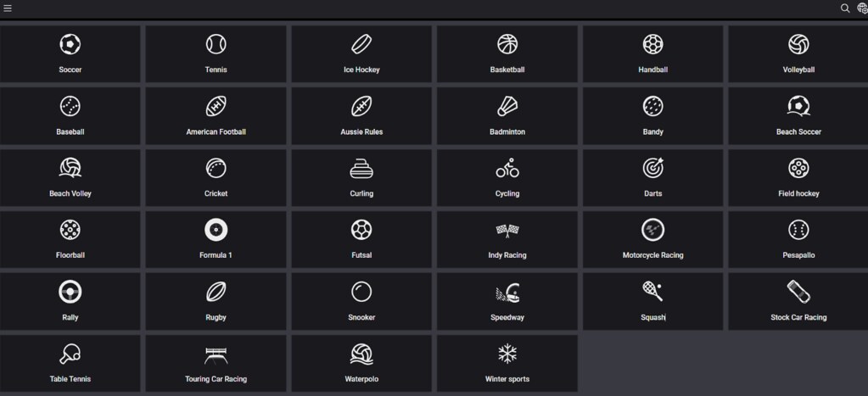Click the Beach Volley icon
The height and width of the screenshot is (396, 868).
[x=70, y=168]
